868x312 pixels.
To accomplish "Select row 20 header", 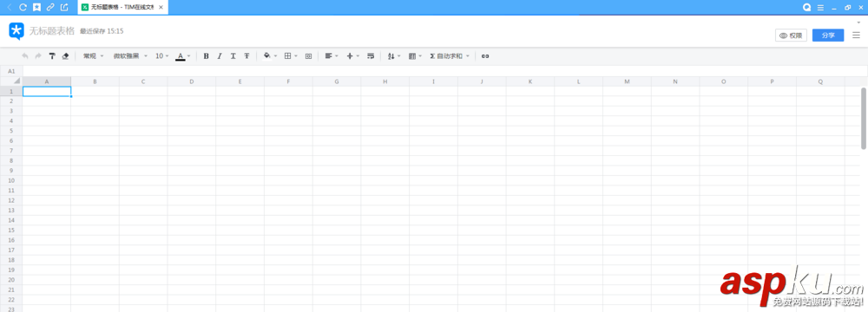I will click(x=11, y=280).
